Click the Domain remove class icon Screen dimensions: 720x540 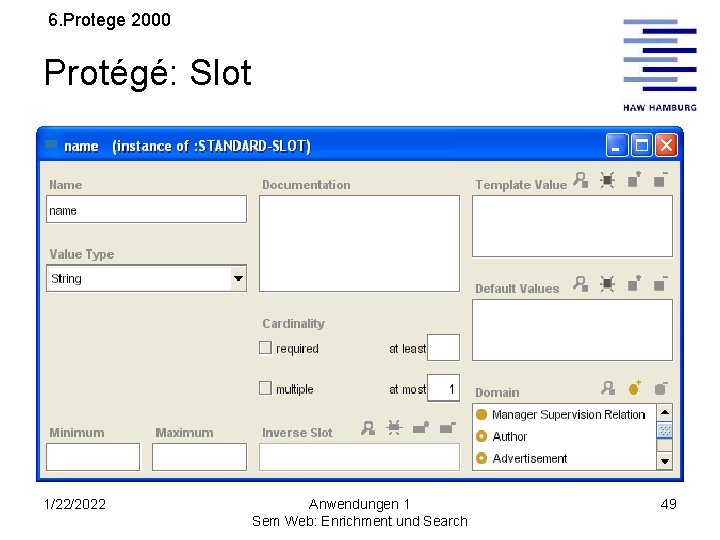coord(661,388)
